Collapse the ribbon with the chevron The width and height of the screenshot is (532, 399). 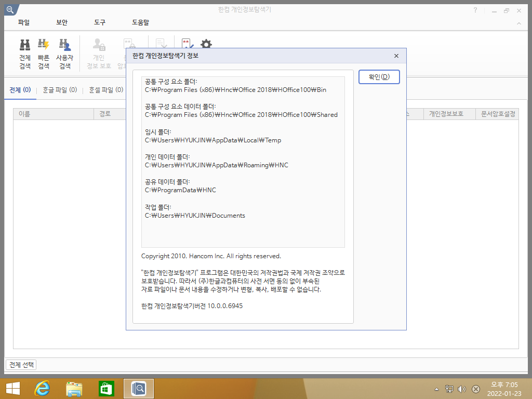519,23
